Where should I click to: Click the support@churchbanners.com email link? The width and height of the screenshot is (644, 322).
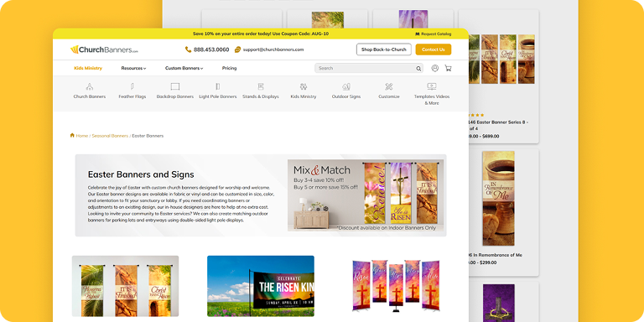click(x=273, y=49)
